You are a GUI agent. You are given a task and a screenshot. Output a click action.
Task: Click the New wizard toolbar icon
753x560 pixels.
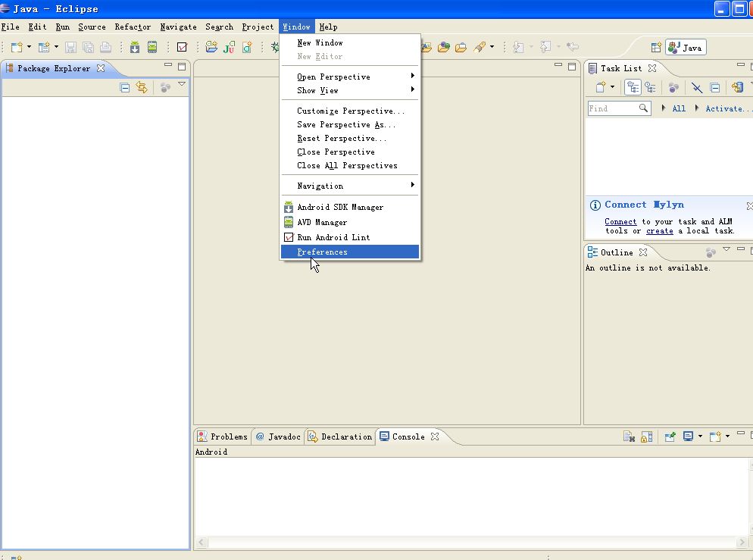[x=17, y=47]
